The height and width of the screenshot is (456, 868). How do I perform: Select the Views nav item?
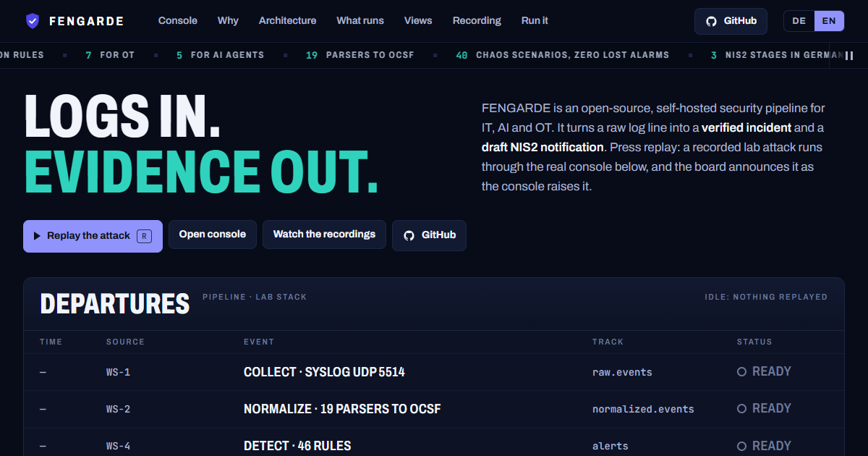point(418,21)
